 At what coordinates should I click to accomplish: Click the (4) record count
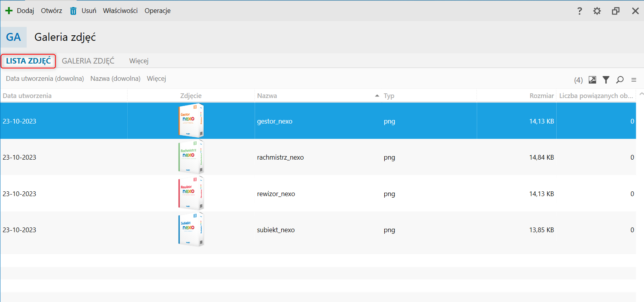578,80
